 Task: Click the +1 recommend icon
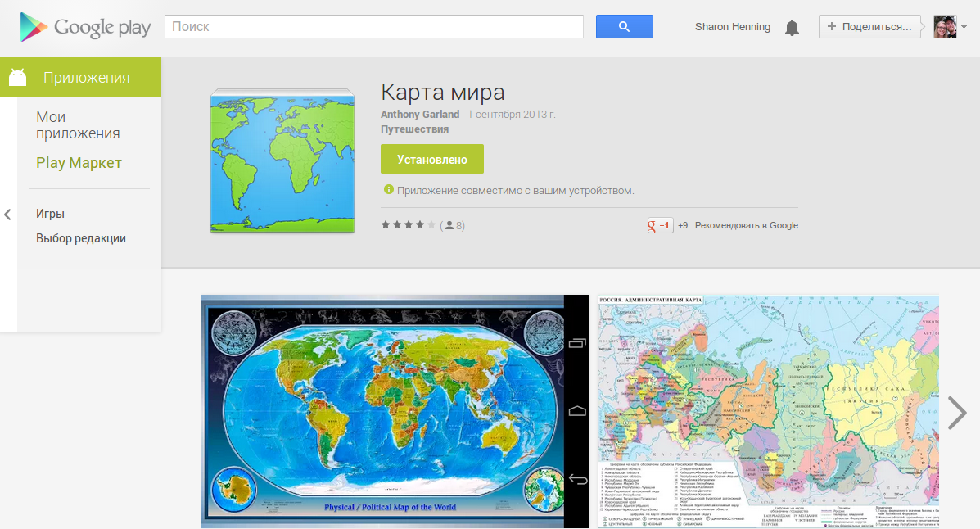[x=660, y=224]
